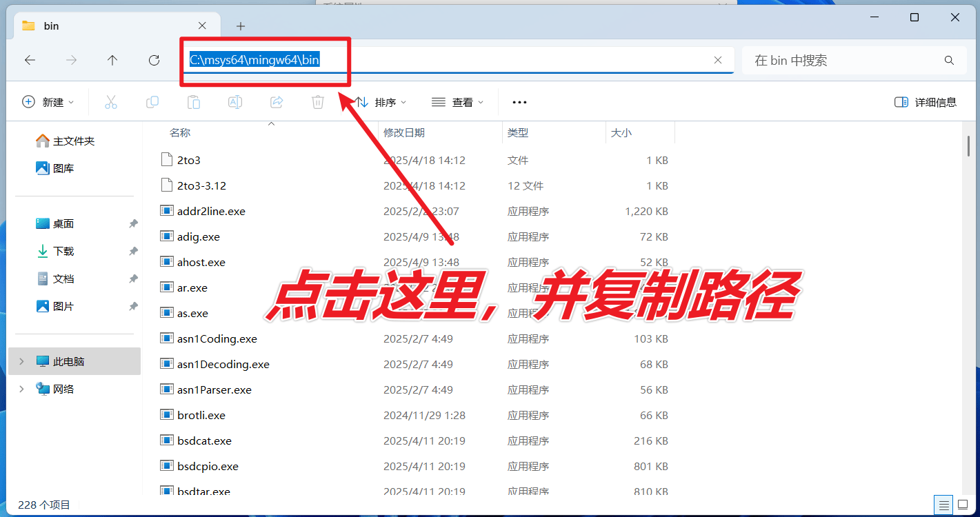This screenshot has height=517, width=980.
Task: Switch to details list view in status bar
Action: click(943, 504)
